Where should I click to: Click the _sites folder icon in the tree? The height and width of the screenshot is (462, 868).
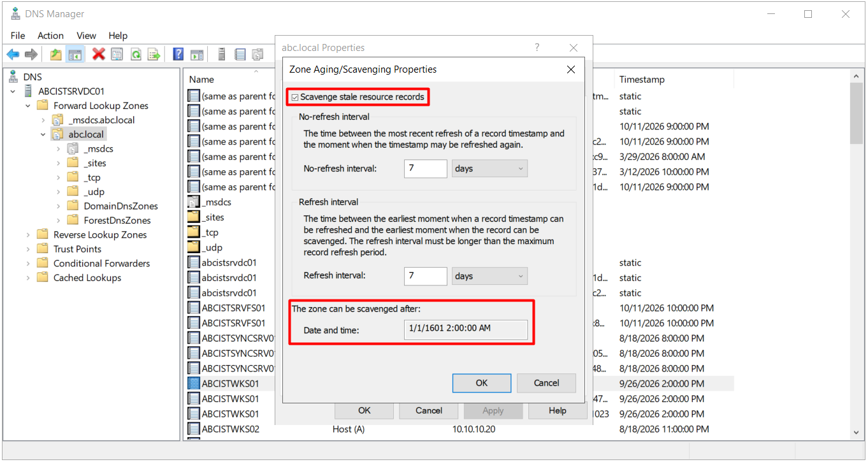point(72,163)
